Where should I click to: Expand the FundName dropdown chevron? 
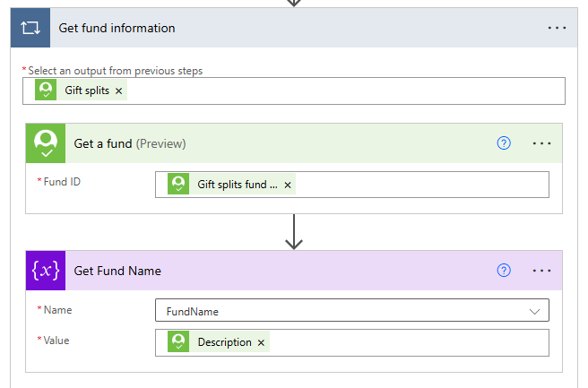coord(535,311)
